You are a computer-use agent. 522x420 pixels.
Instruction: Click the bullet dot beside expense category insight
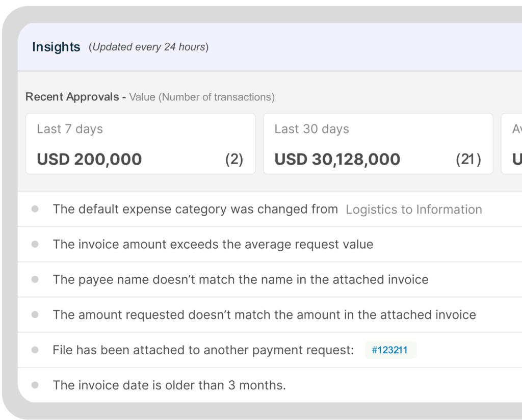(x=35, y=209)
